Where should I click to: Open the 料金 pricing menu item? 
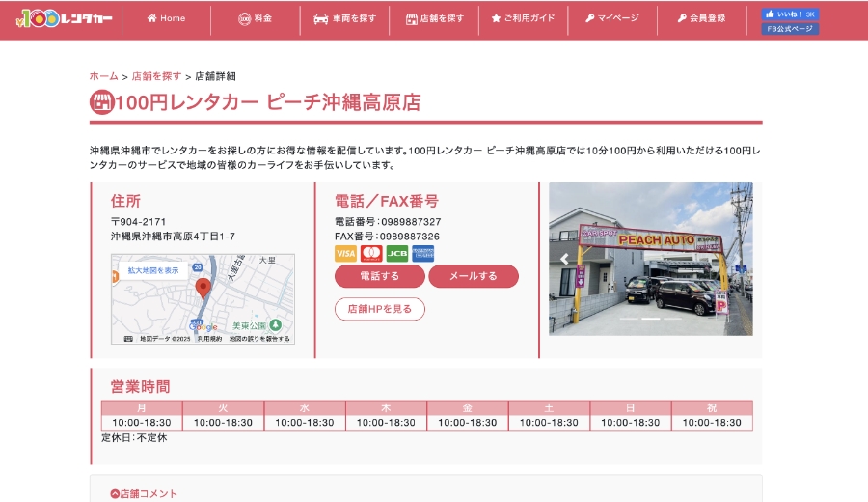click(x=256, y=18)
